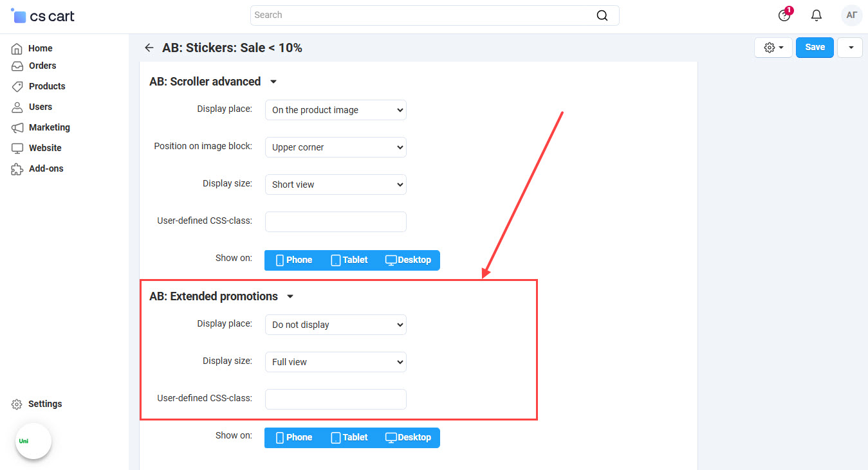
Task: Open Scroller advanced Display place dropdown
Action: tap(335, 110)
